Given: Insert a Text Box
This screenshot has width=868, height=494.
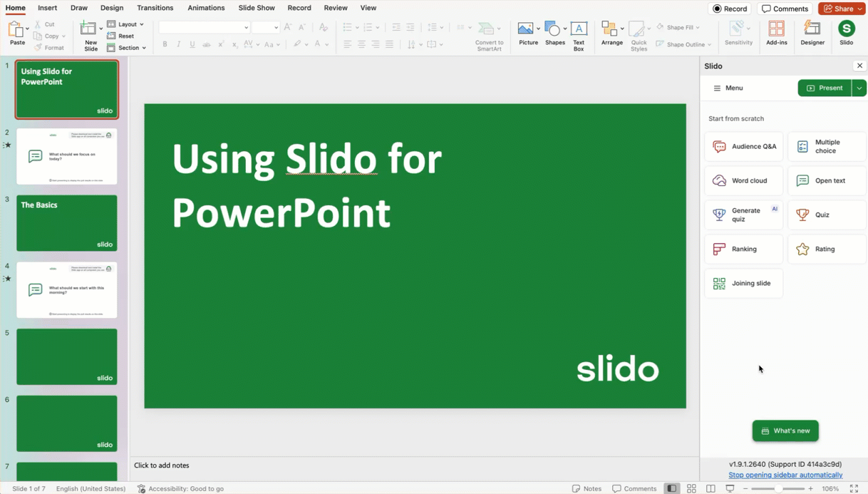Looking at the screenshot, I should tap(579, 36).
